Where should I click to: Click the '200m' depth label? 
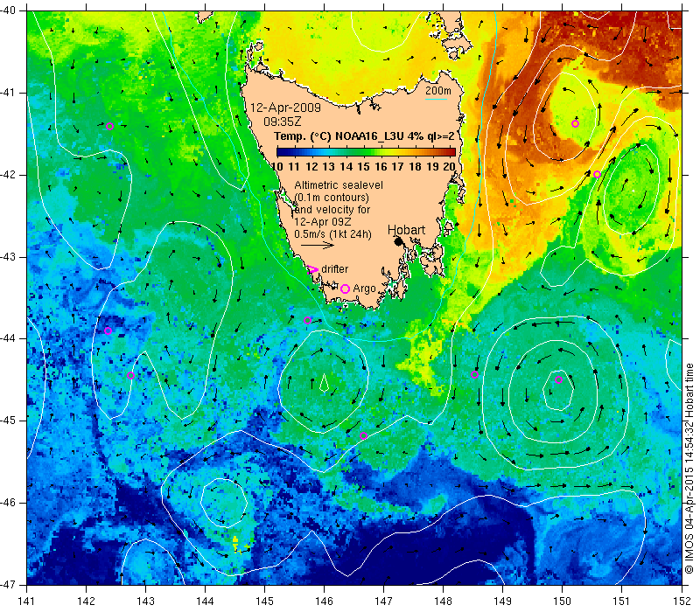pyautogui.click(x=438, y=91)
